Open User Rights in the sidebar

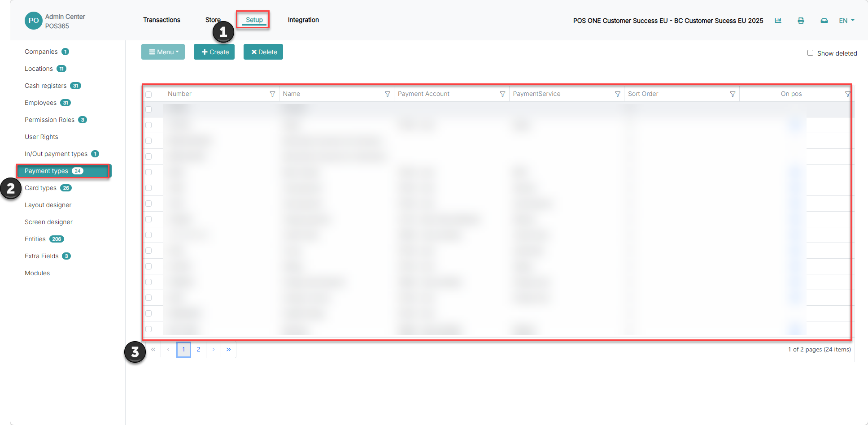pos(41,137)
